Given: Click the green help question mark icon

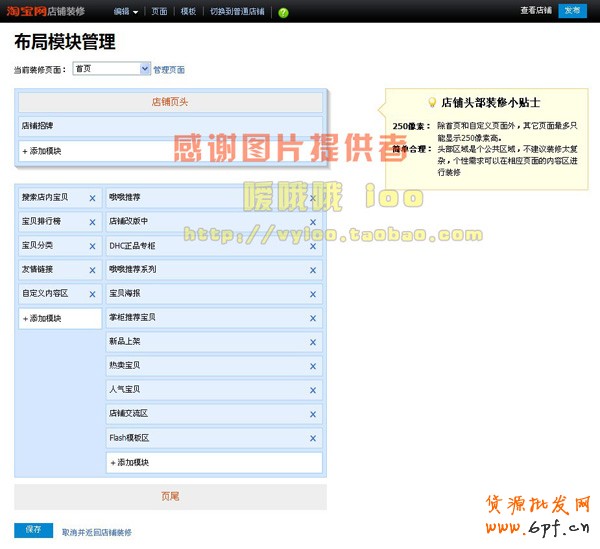Looking at the screenshot, I should pos(283,12).
